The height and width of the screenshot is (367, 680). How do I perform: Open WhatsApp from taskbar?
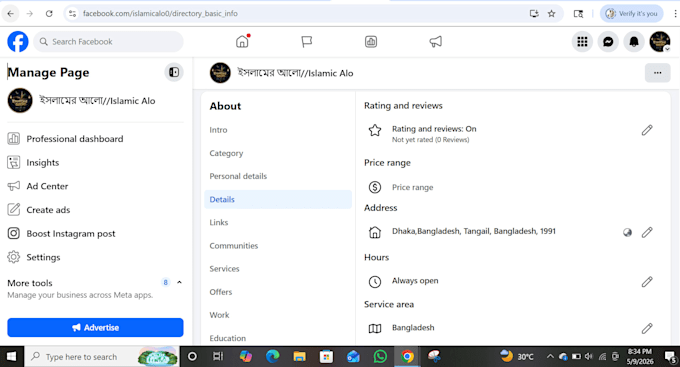[x=380, y=357]
